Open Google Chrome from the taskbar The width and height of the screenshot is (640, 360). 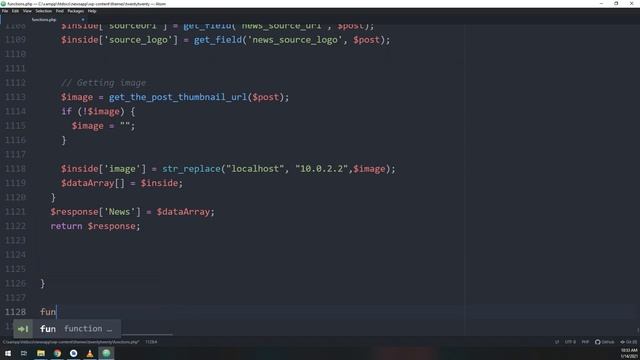pyautogui.click(x=57, y=353)
